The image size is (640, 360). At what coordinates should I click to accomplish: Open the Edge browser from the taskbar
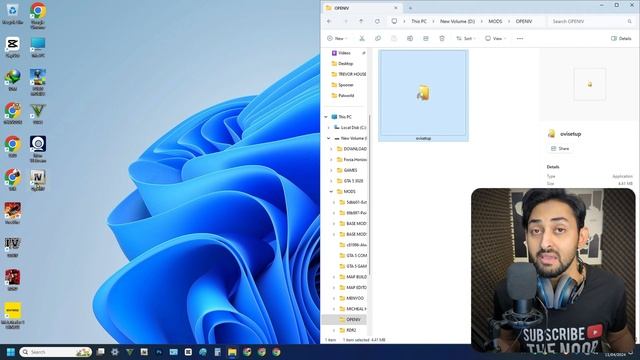tap(203, 352)
